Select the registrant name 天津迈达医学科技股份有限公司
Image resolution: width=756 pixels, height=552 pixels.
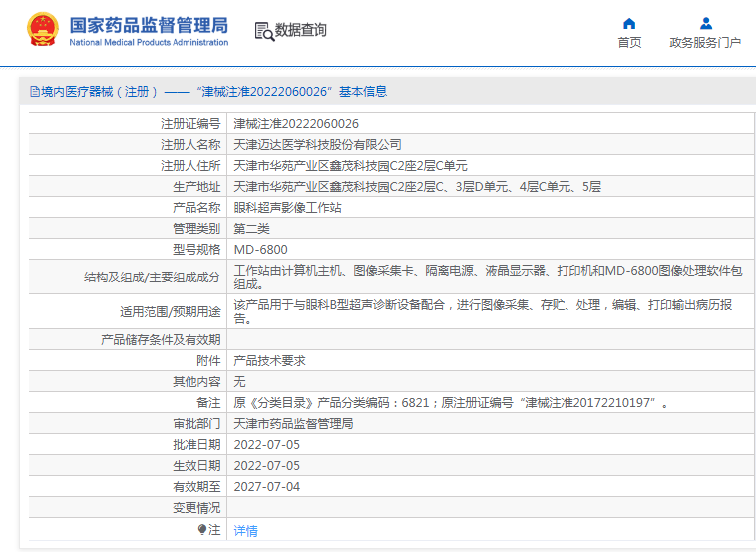coord(317,145)
